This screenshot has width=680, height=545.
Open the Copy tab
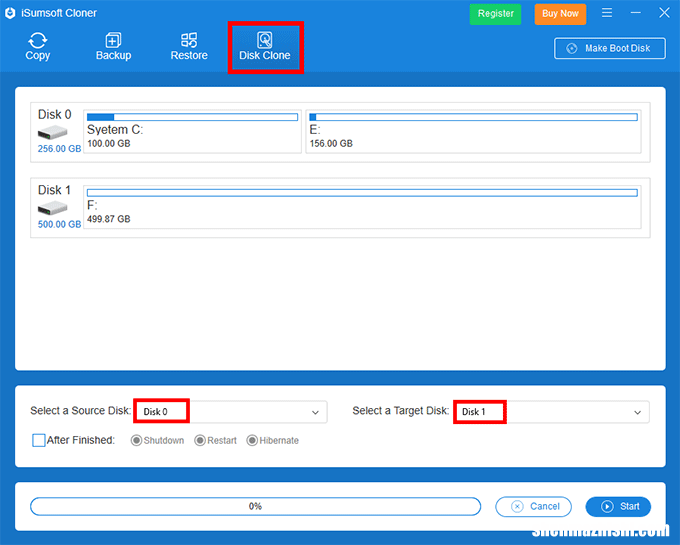tap(38, 46)
